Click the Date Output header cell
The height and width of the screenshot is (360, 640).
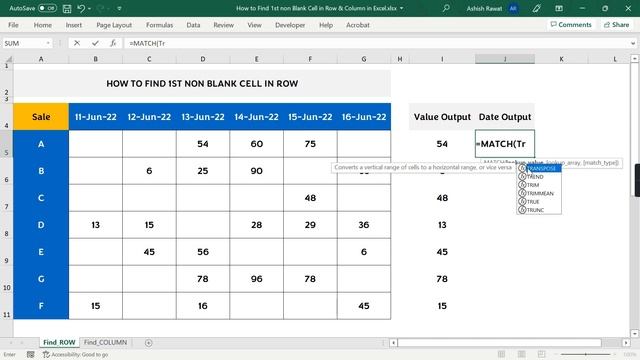pyautogui.click(x=505, y=117)
